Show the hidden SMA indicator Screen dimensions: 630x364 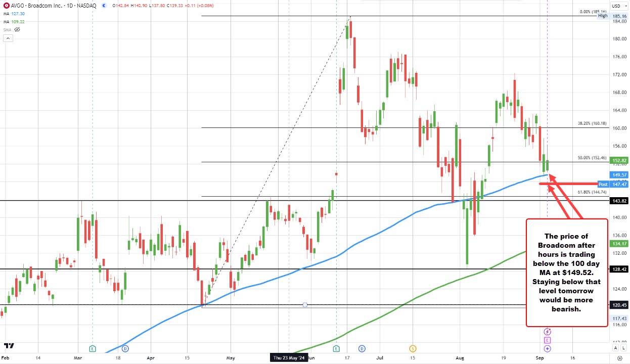[17, 29]
